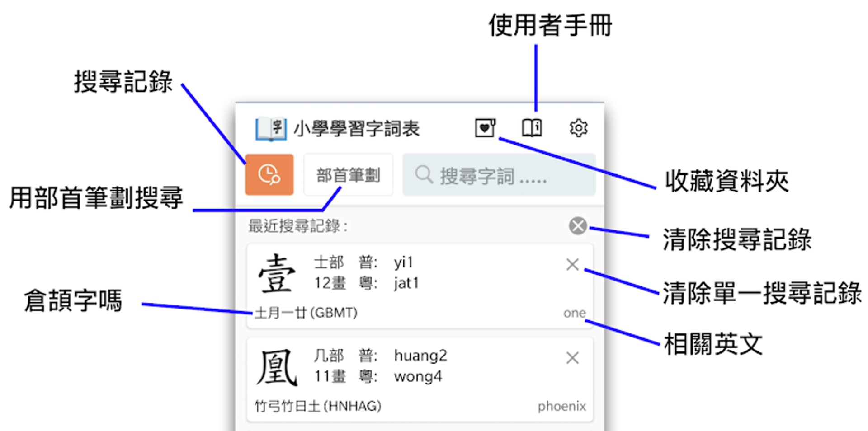Click the app logo book icon
The width and height of the screenshot is (868, 431).
coord(271,129)
